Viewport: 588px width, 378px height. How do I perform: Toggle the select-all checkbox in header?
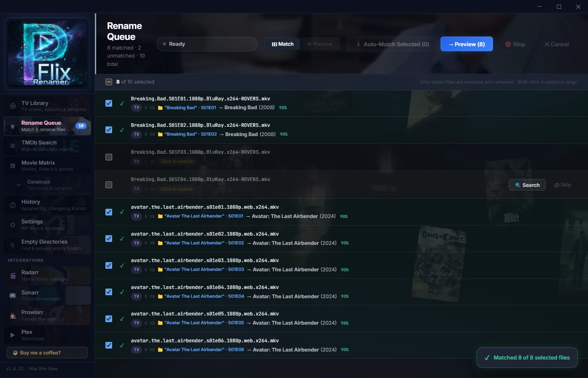coord(109,82)
